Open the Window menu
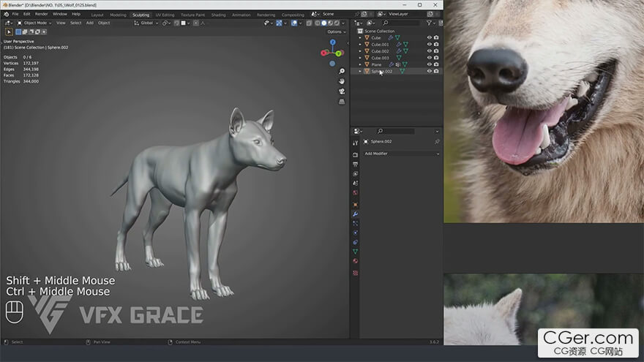This screenshot has width=644, height=362. [x=60, y=14]
